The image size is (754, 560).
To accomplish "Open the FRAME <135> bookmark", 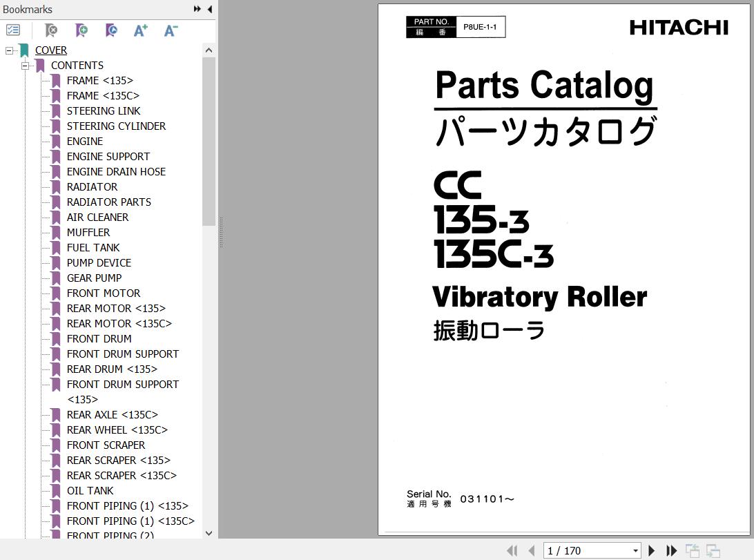I will pos(100,81).
